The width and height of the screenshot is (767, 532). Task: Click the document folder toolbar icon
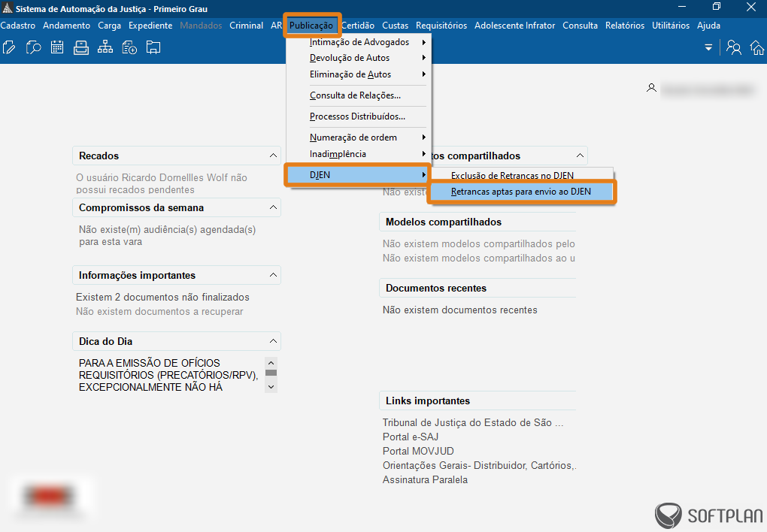click(x=153, y=47)
